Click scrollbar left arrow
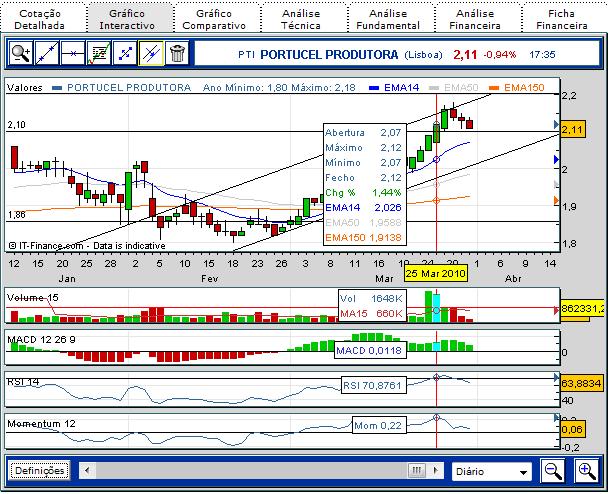Viewport: 608px width, 494px height. (87, 471)
